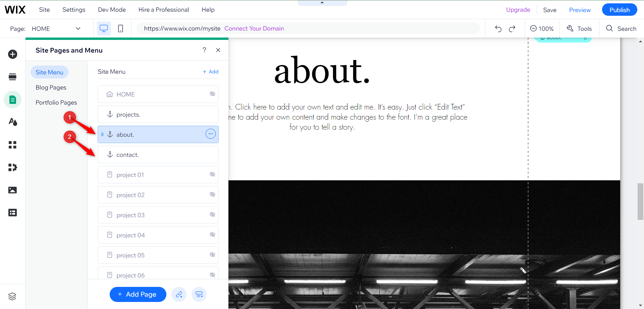Open the Help menu
The image size is (644, 309).
point(208,10)
